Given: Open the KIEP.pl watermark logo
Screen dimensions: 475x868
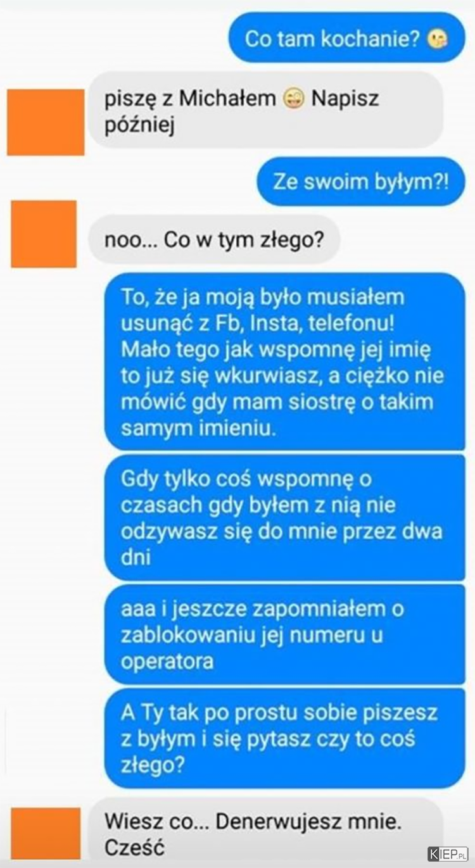Looking at the screenshot, I should tap(448, 853).
